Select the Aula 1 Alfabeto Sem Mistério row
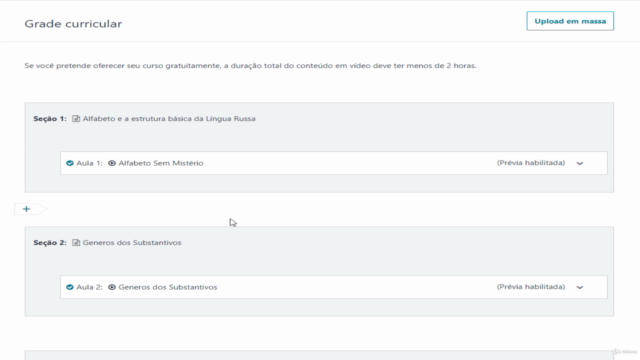Screen dimensions: 640x360 (x=333, y=163)
